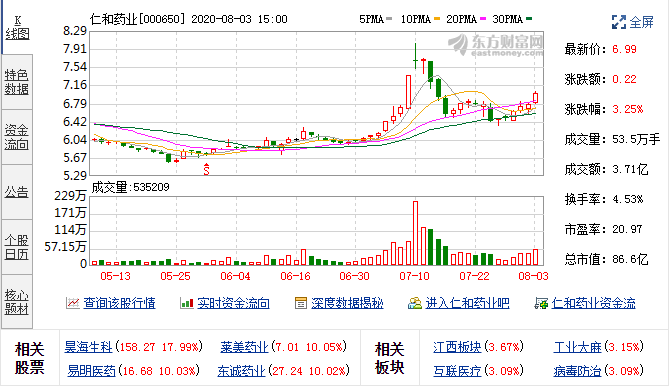Click the 全屏 text link

(x=642, y=22)
